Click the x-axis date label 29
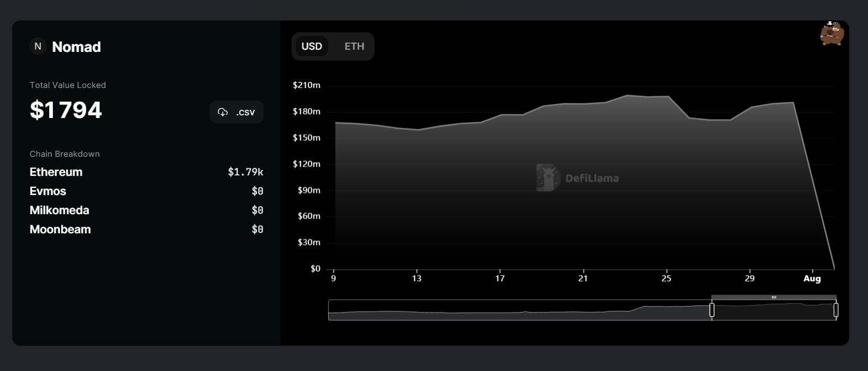This screenshot has width=868, height=371. click(750, 279)
